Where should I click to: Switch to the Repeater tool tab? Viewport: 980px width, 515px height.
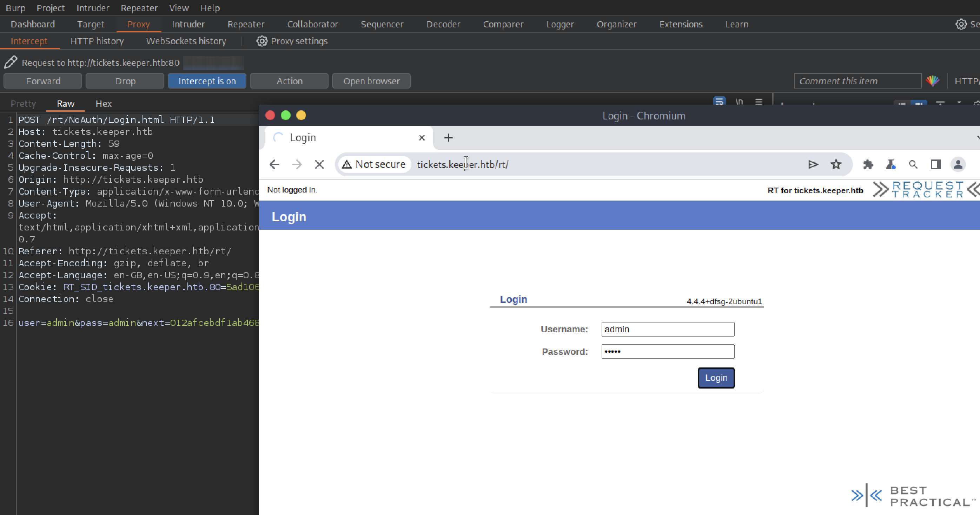[x=246, y=24]
